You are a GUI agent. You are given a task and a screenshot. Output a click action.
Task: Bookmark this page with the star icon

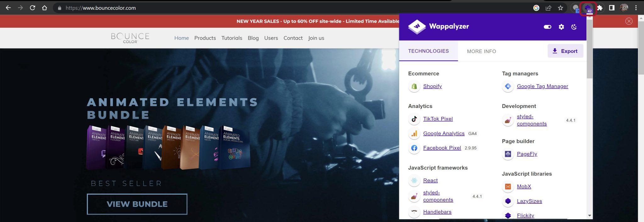pyautogui.click(x=560, y=8)
